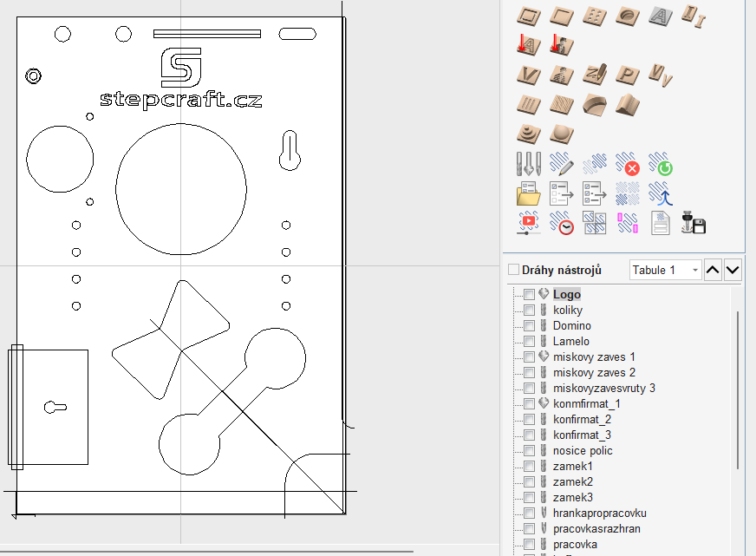Open the laser picture toolpath icon
The image size is (756, 556).
click(562, 45)
